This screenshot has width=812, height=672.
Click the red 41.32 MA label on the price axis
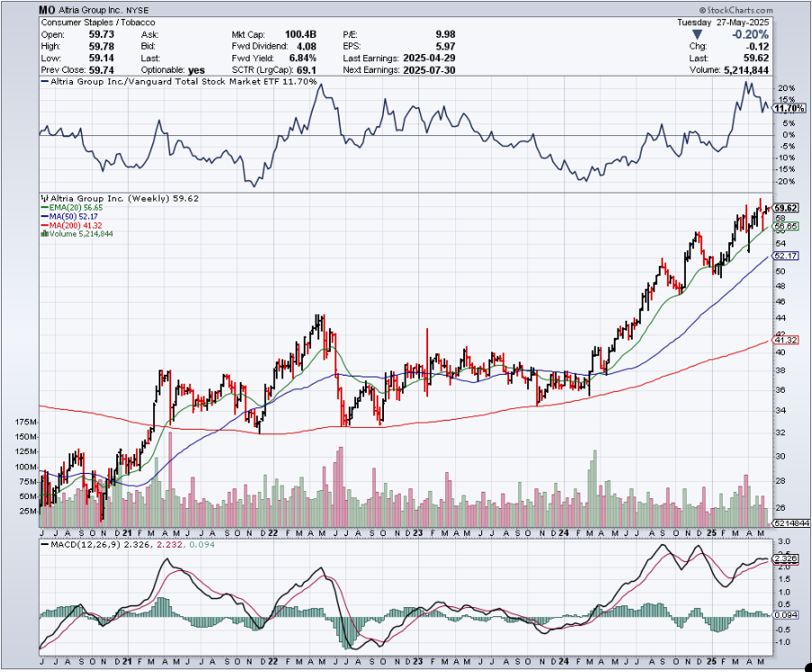(786, 341)
